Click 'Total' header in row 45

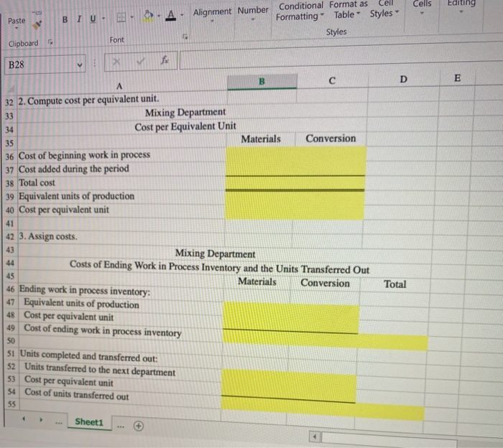tap(395, 284)
